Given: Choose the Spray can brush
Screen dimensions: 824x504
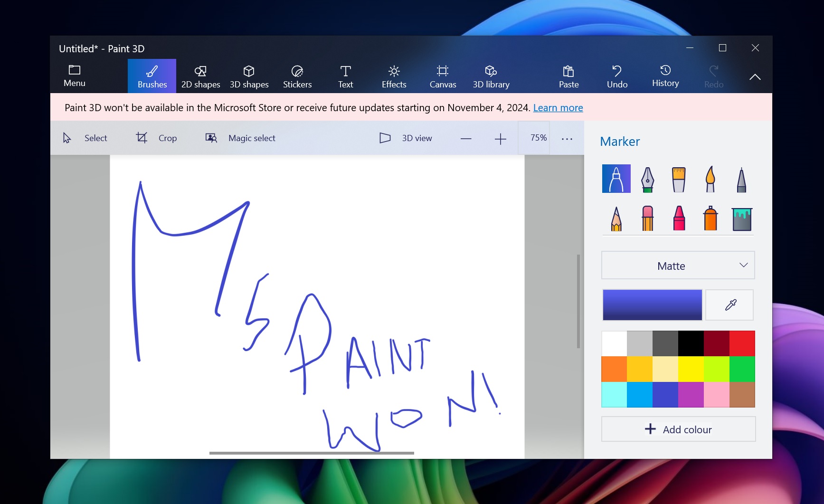Looking at the screenshot, I should 710,219.
